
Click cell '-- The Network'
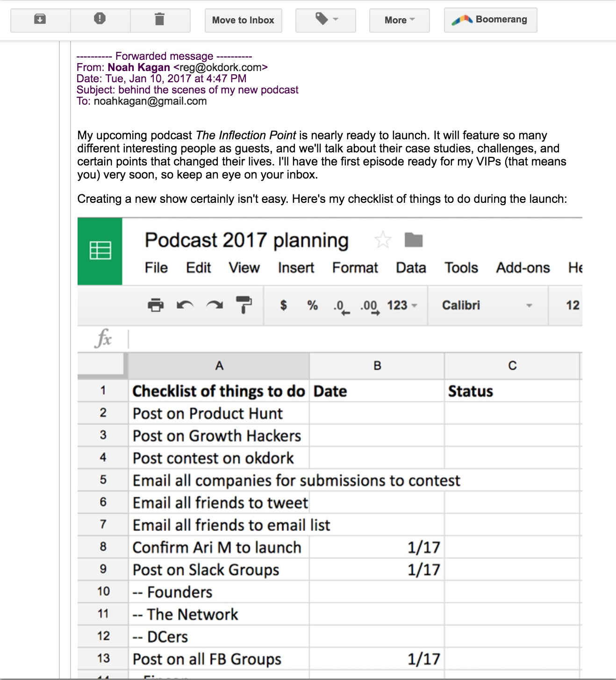click(x=219, y=614)
